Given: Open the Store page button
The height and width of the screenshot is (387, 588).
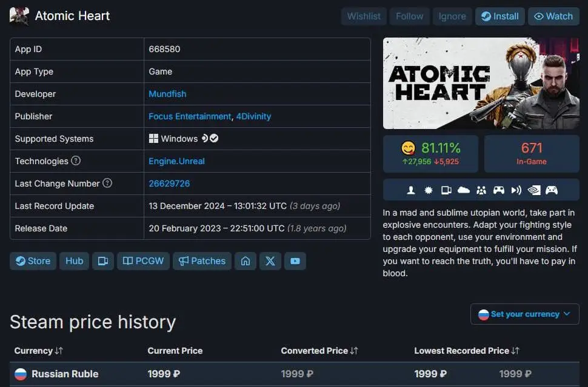Looking at the screenshot, I should pyautogui.click(x=33, y=261).
